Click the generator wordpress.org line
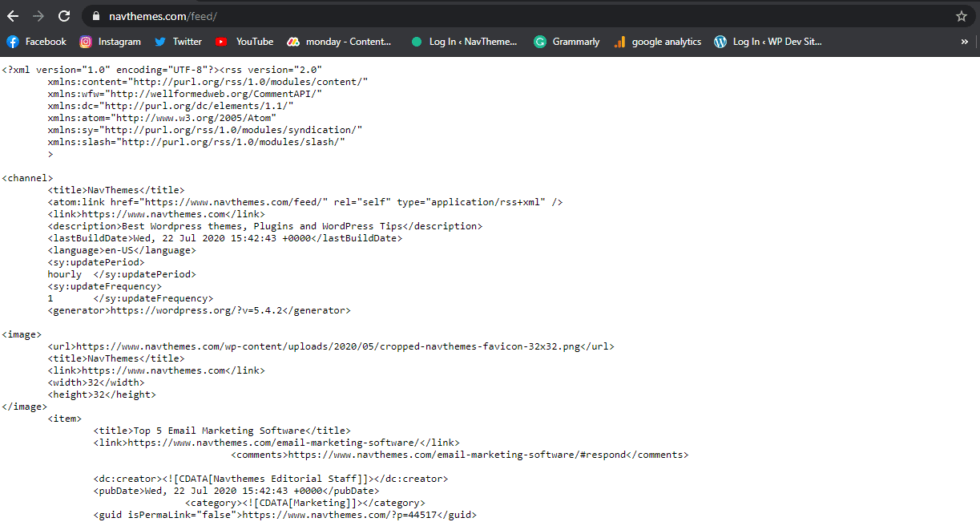980x530 pixels. (x=199, y=310)
